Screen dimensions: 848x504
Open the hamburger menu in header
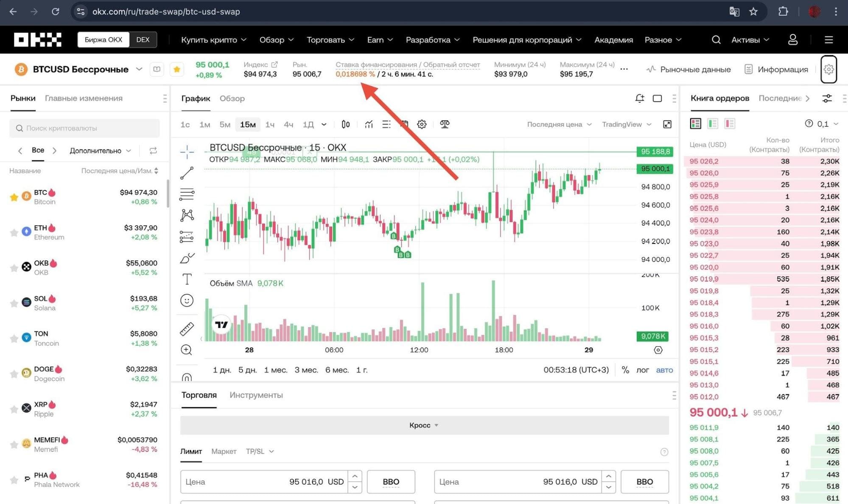coord(828,40)
